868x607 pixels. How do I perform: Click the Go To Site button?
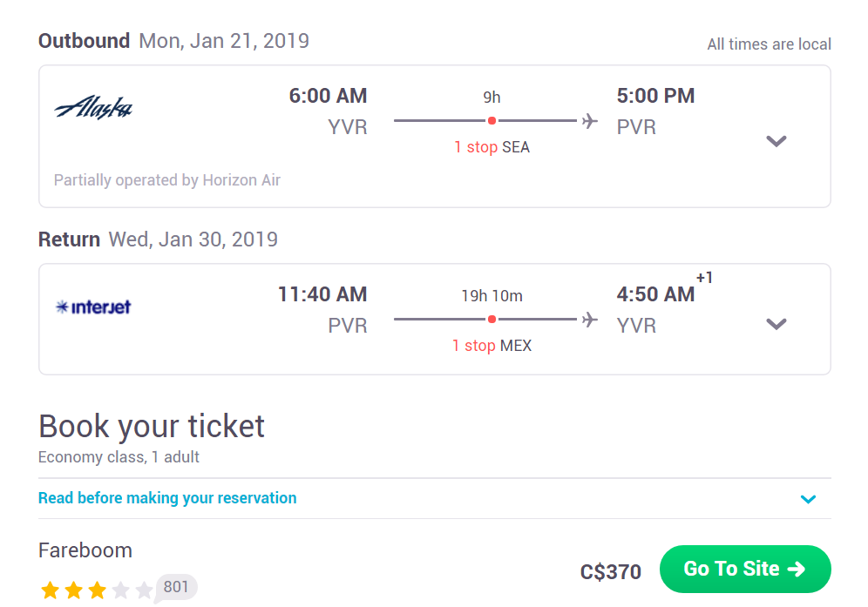point(745,569)
